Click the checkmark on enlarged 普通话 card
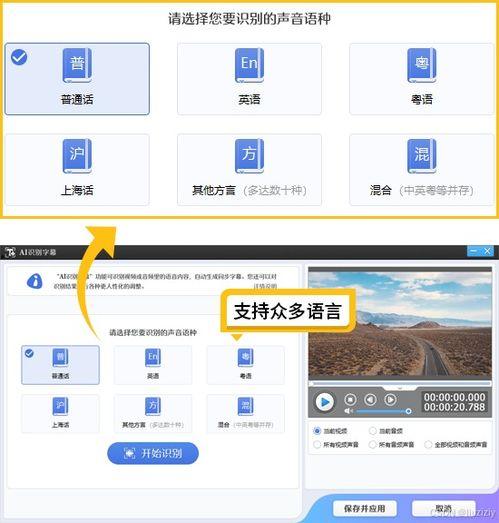 pos(19,57)
